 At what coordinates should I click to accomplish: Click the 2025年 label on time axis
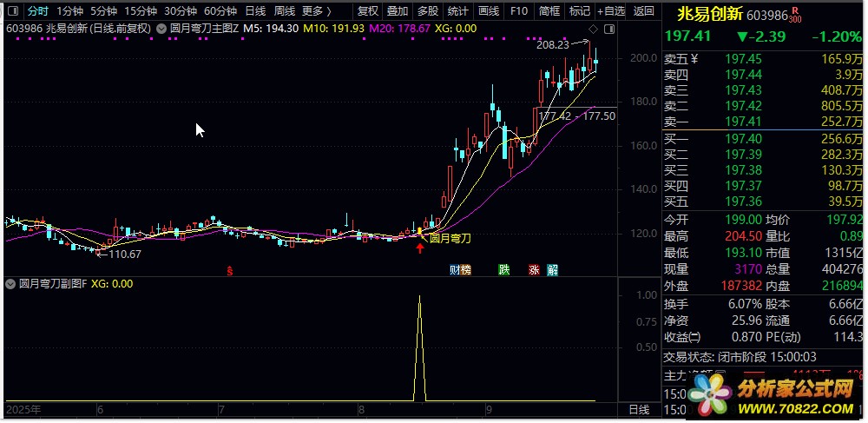click(x=23, y=410)
